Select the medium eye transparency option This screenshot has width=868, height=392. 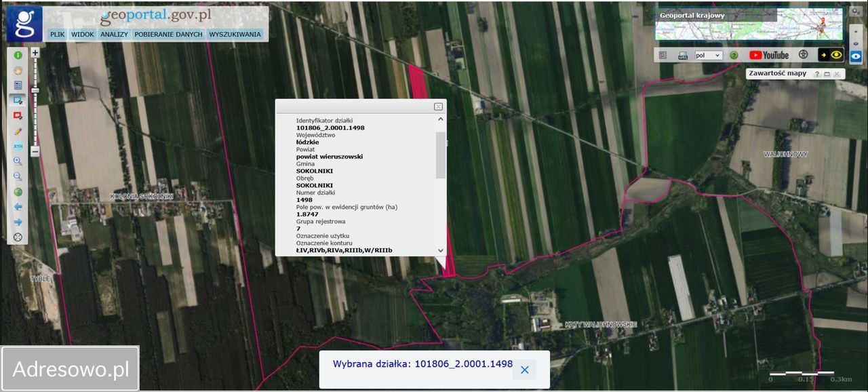click(x=856, y=43)
